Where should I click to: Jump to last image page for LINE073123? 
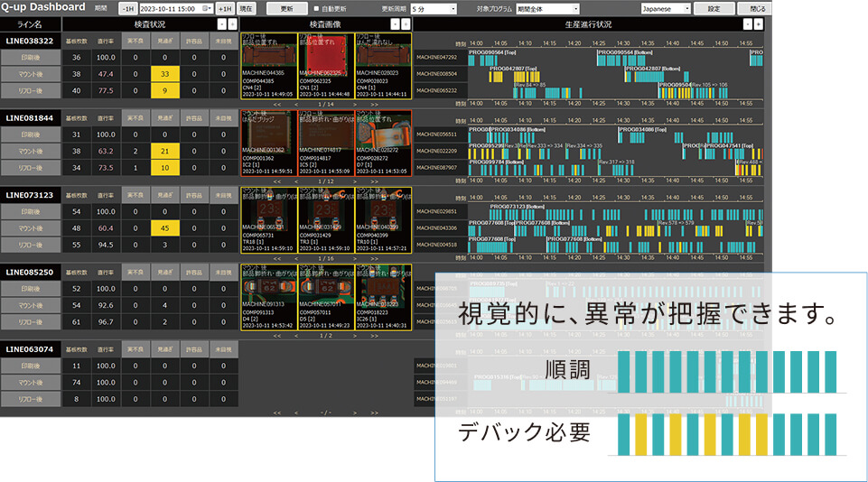tap(374, 258)
